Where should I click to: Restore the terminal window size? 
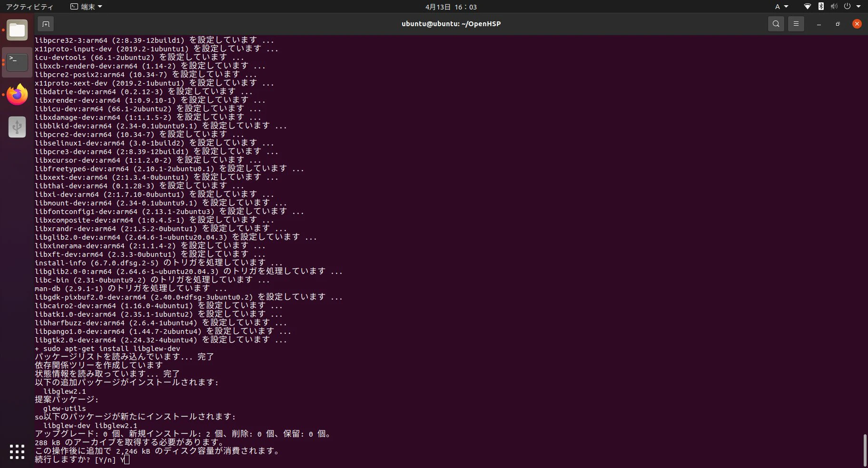coord(838,24)
